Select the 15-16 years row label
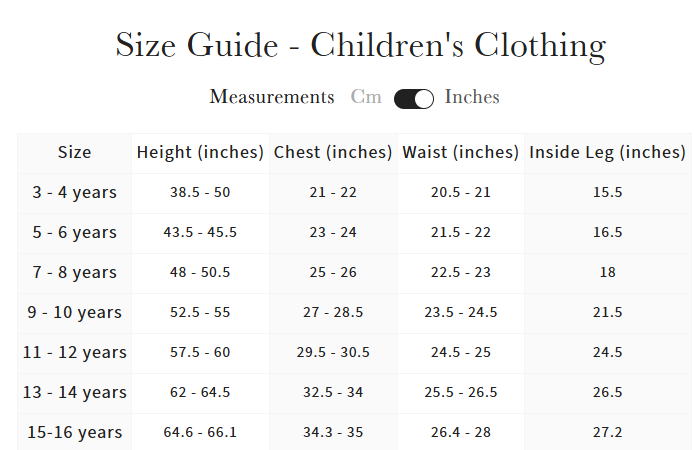This screenshot has width=694, height=450. coord(74,432)
